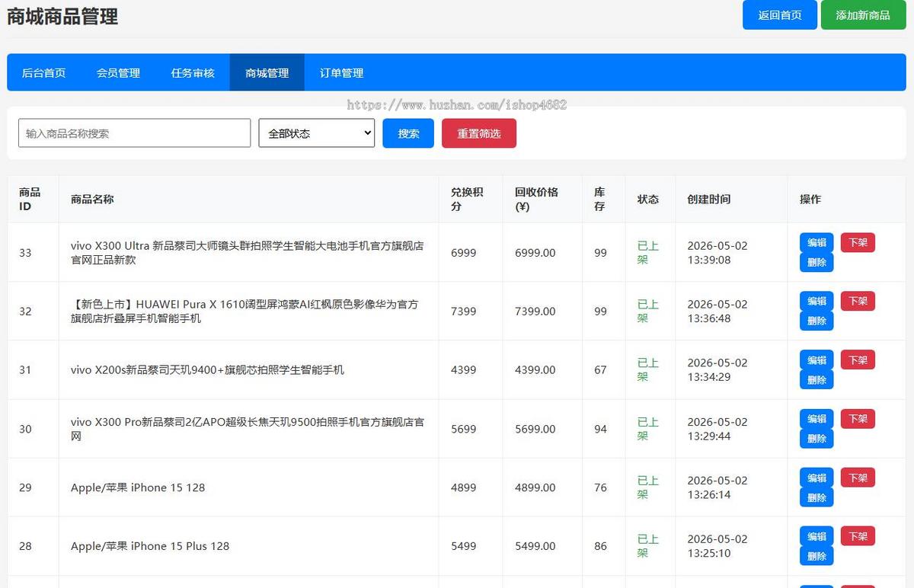Click product name iPhone 15 Plus 128
Image resolution: width=914 pixels, height=588 pixels.
[x=150, y=546]
